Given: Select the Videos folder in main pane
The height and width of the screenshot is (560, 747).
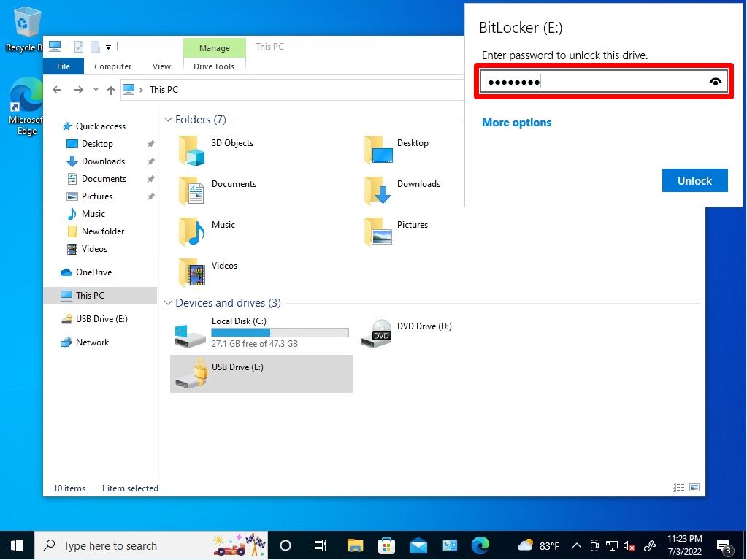Looking at the screenshot, I should [209, 272].
